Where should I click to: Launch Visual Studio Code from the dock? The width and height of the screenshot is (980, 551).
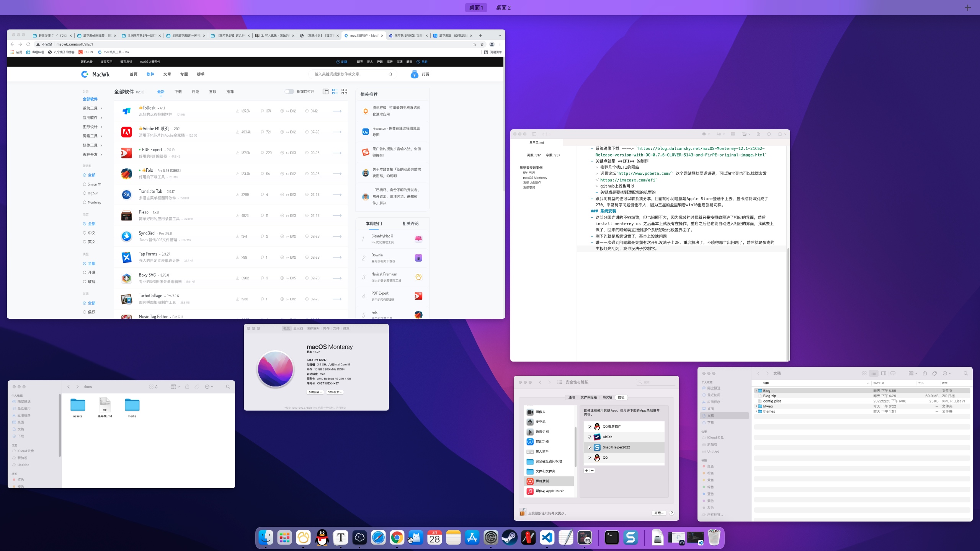coord(547,538)
